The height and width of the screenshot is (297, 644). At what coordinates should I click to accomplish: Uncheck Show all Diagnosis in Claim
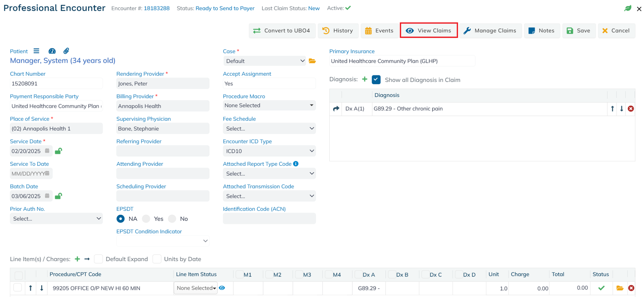coord(376,80)
